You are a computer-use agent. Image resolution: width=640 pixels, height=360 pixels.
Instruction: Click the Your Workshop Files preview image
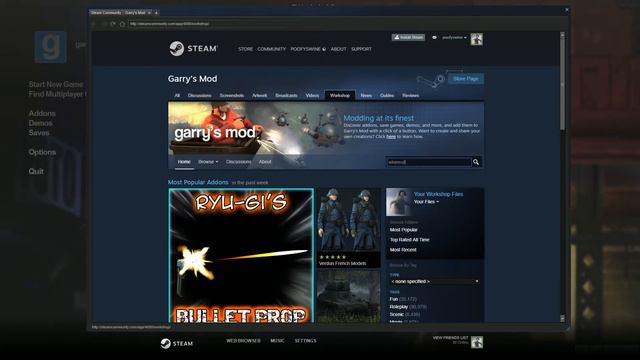398,202
